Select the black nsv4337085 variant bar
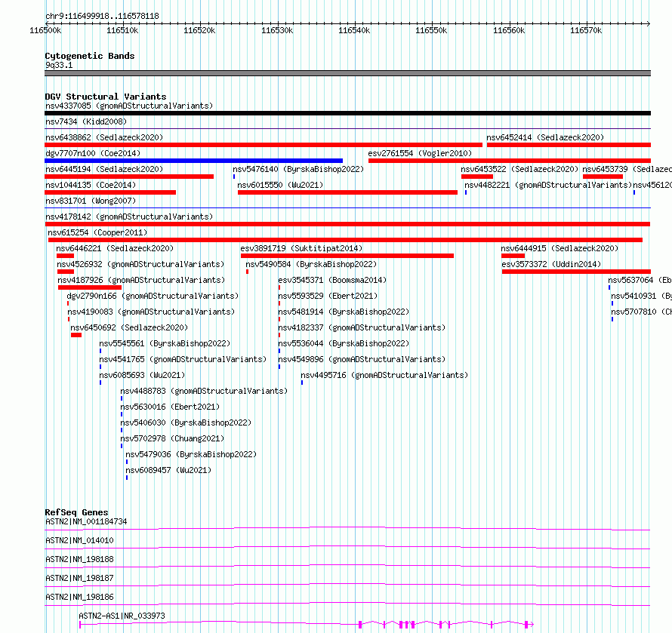 347,113
